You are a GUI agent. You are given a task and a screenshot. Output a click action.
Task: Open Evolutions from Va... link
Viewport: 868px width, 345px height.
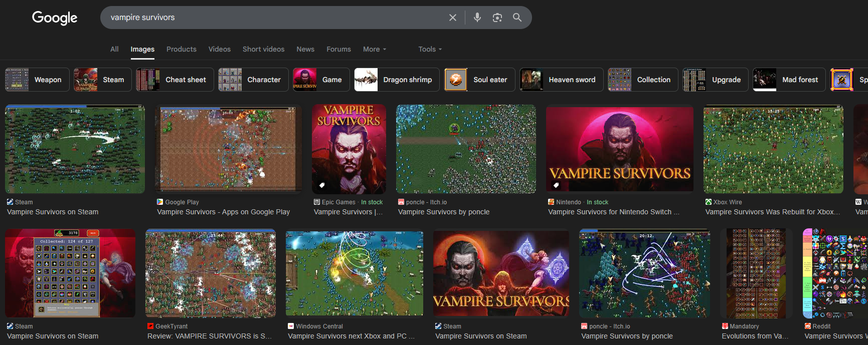(x=755, y=336)
